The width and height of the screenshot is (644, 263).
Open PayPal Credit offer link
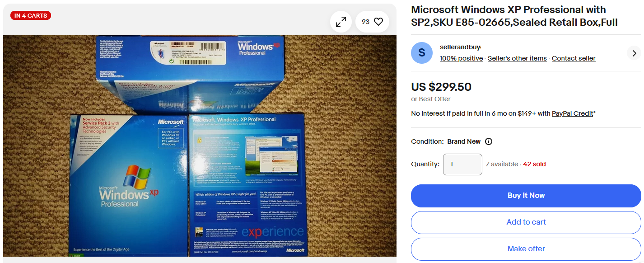pos(572,113)
